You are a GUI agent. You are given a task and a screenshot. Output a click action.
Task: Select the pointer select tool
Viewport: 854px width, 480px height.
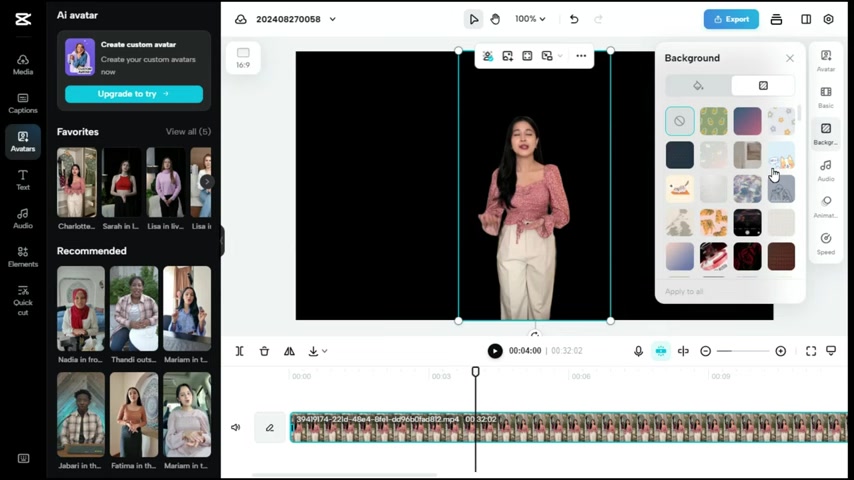[x=473, y=20]
